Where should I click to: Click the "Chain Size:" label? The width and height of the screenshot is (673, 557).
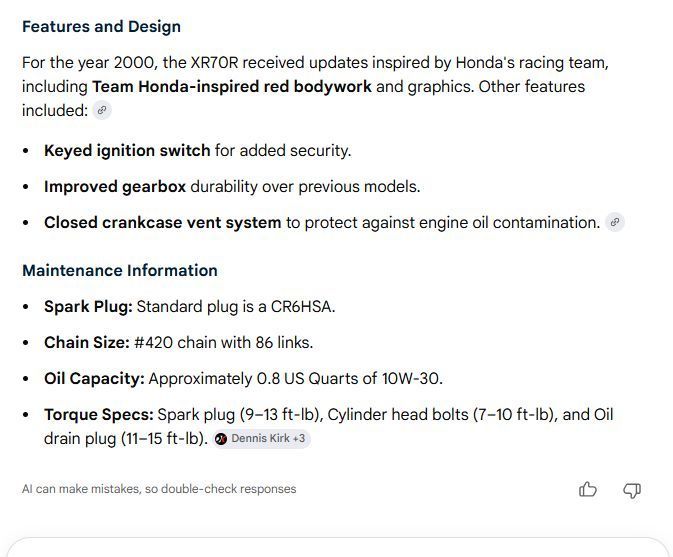pos(87,343)
